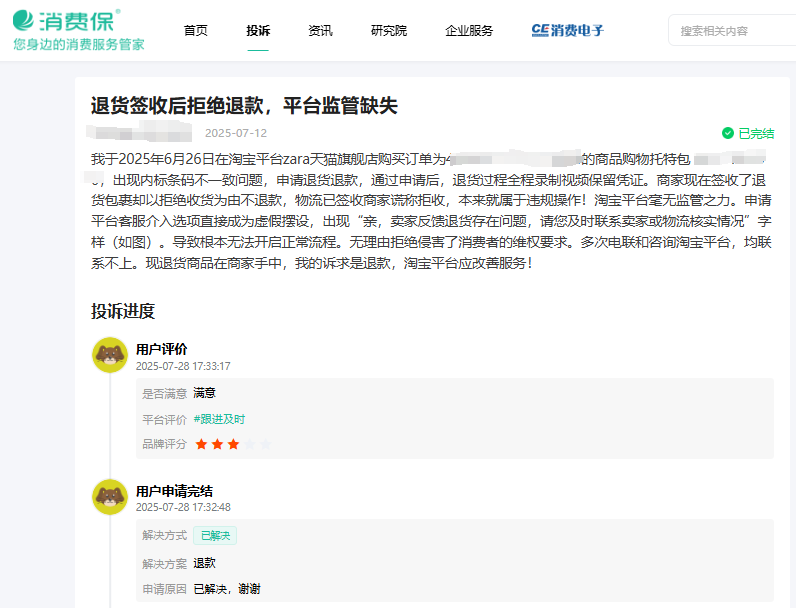The width and height of the screenshot is (796, 608).
Task: Click the 品牌评分 label
Action: (164, 445)
